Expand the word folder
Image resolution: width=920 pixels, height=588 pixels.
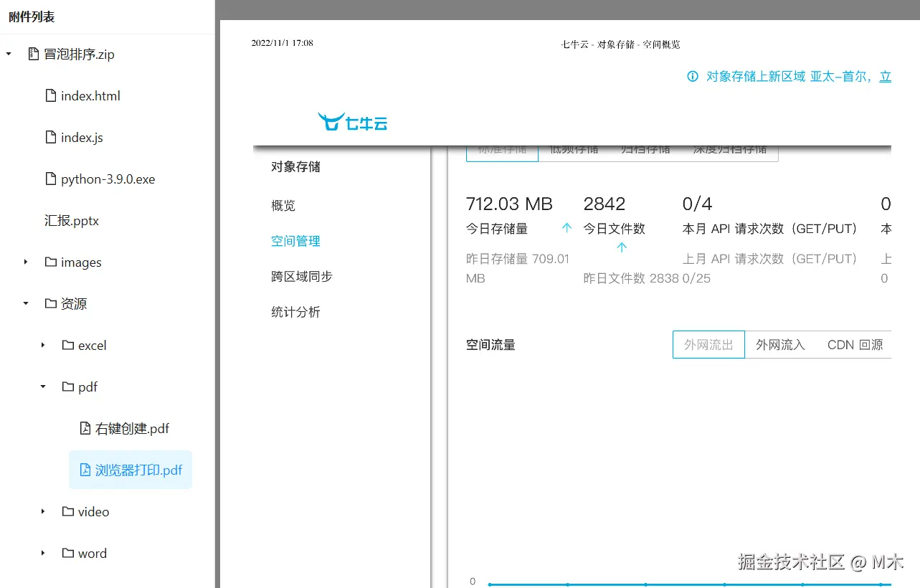point(43,554)
